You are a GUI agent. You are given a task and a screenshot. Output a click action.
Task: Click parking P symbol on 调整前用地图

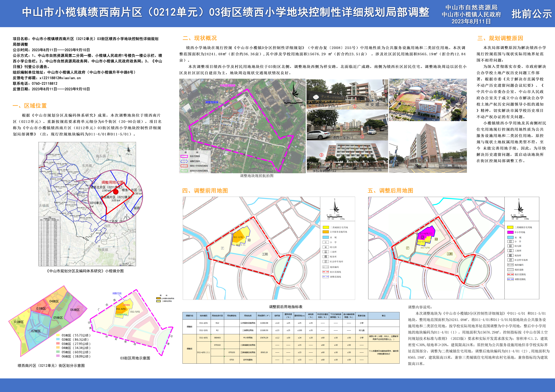pyautogui.click(x=222, y=248)
